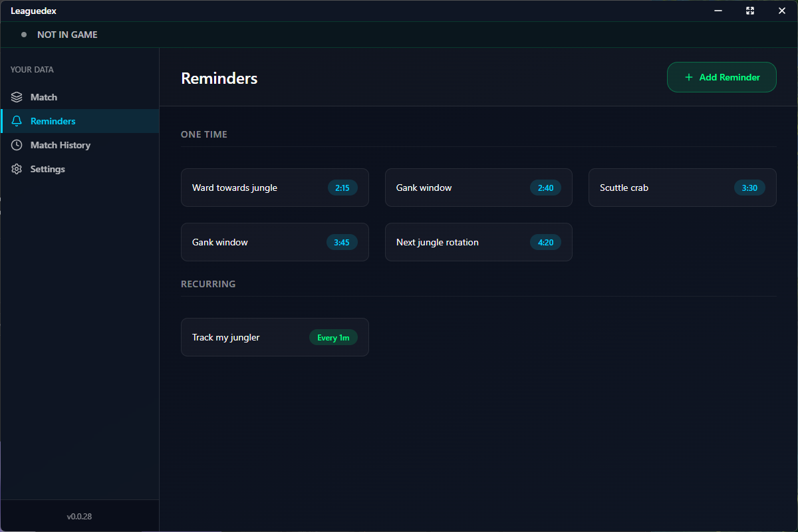The height and width of the screenshot is (532, 798).
Task: Click the Leaguedex logo text in titlebar
Action: point(33,11)
